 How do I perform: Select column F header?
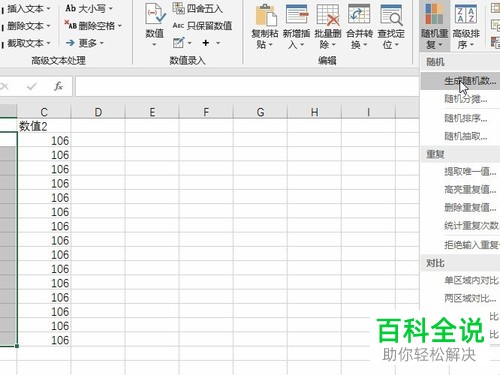pos(206,112)
